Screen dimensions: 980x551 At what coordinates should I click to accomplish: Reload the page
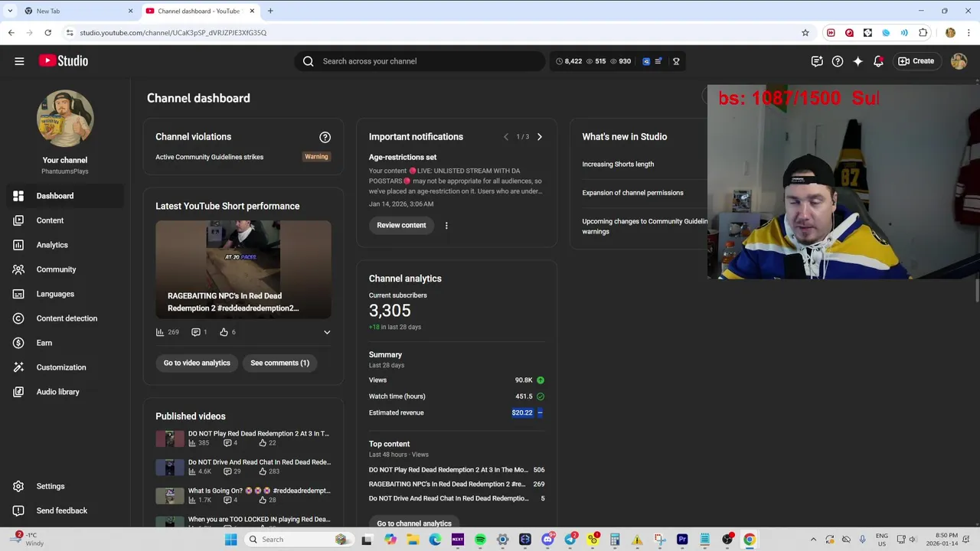click(47, 33)
